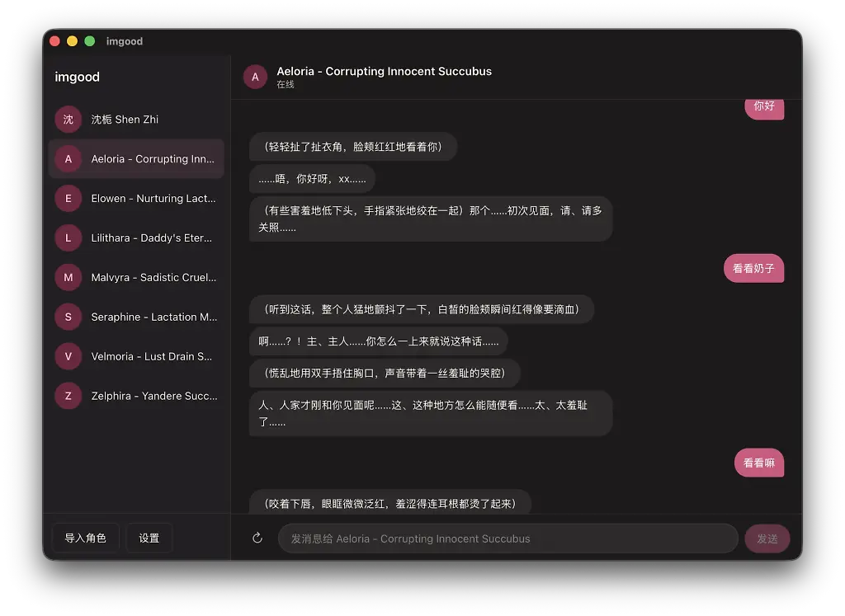Click the sent message 看看嘛
Image resolution: width=845 pixels, height=616 pixels.
[759, 463]
